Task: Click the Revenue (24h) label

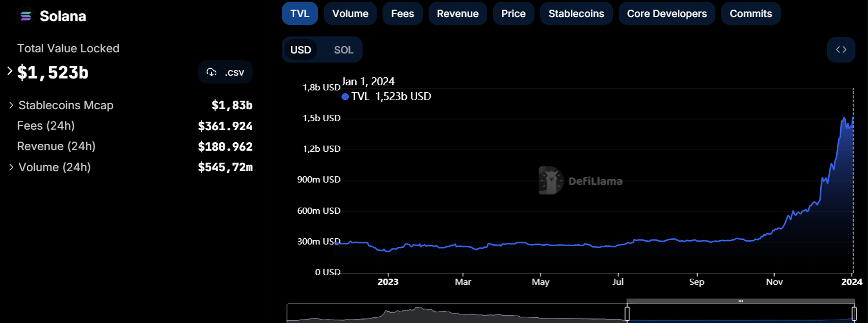Action: point(56,146)
